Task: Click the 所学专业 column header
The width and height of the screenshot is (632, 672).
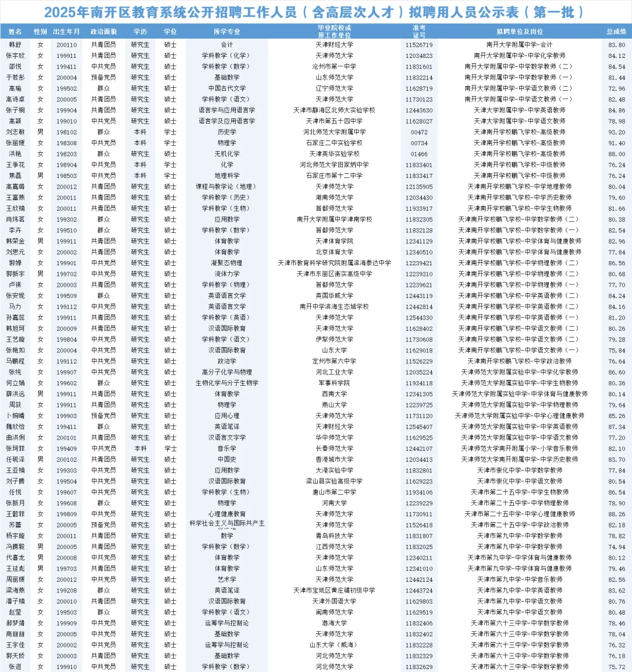Action: (226, 32)
